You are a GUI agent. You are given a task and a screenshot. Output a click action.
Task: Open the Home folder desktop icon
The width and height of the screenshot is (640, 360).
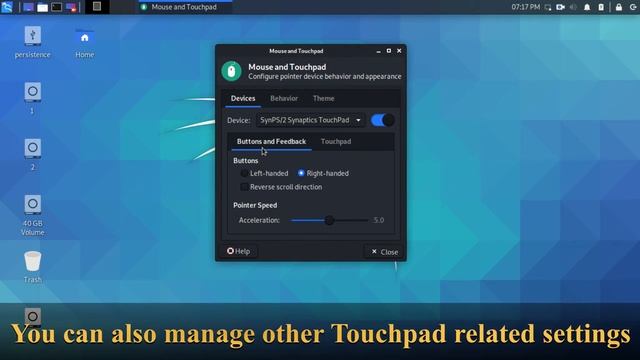(x=84, y=38)
